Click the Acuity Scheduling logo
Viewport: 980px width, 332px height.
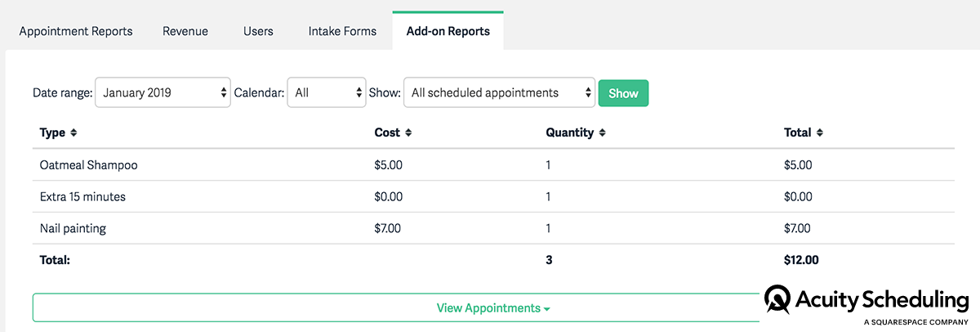tap(866, 303)
